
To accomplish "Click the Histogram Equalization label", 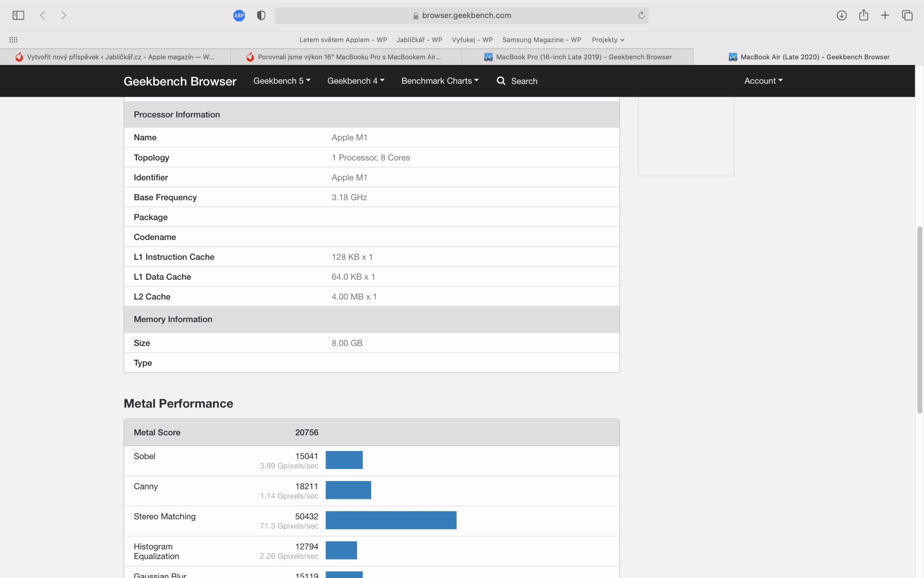I will tap(157, 551).
